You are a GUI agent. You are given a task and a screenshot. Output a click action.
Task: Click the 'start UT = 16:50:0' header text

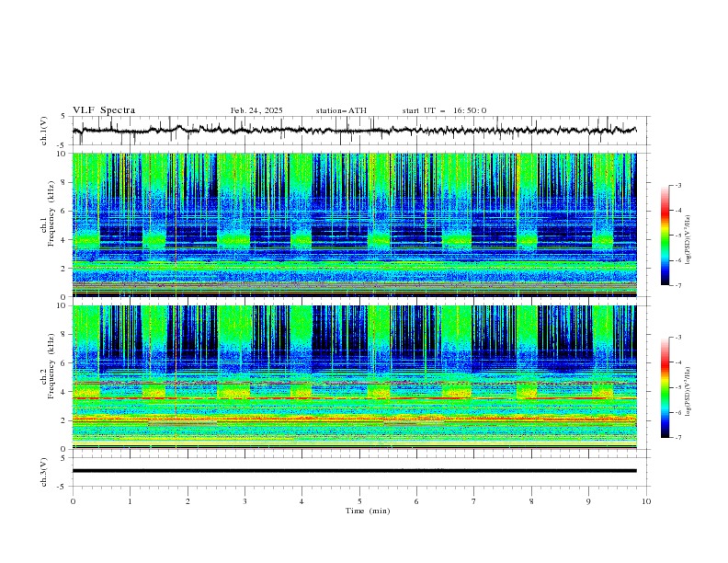[x=444, y=110]
